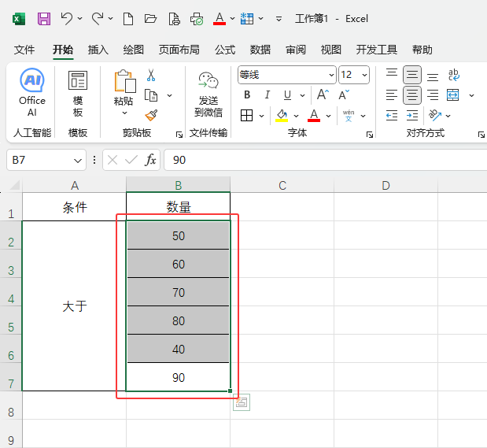Click the 粘贴 paste clipboard icon
487x448 pixels.
(x=125, y=81)
